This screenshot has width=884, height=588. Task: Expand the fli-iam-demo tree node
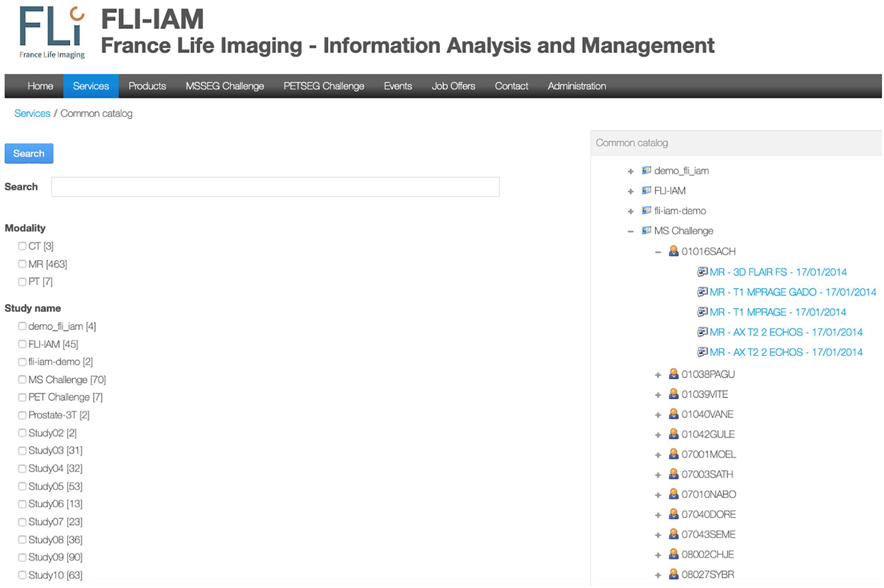[631, 211]
